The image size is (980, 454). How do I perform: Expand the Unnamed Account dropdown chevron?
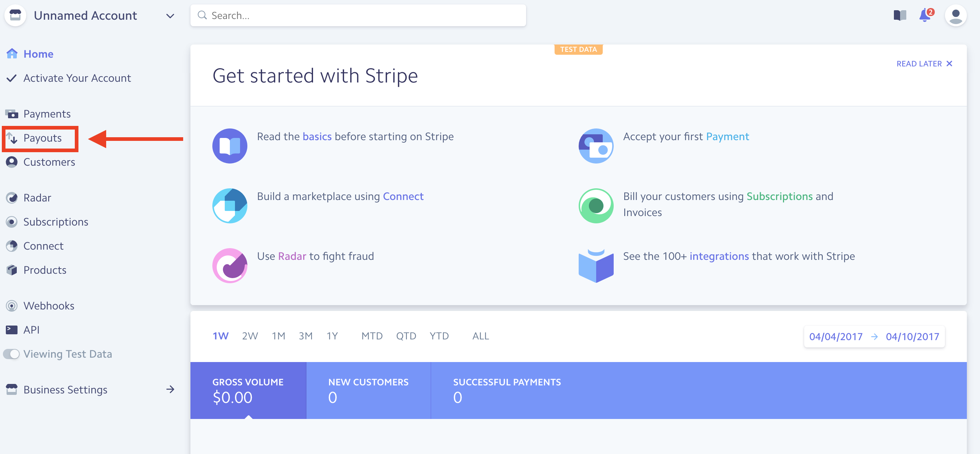(x=170, y=16)
